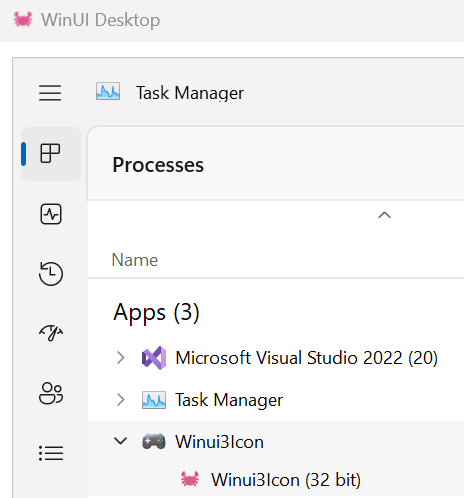
Task: Click the pink crab WinUI Desktop icon
Action: (x=23, y=19)
